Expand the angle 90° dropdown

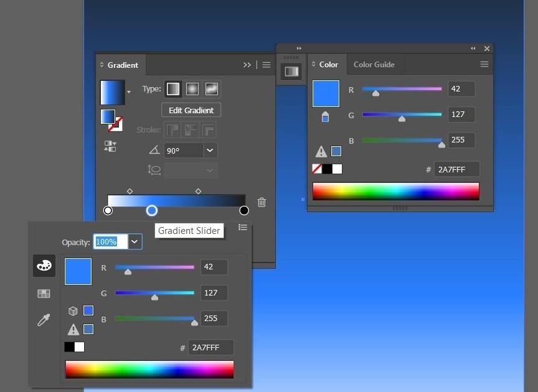tap(210, 150)
